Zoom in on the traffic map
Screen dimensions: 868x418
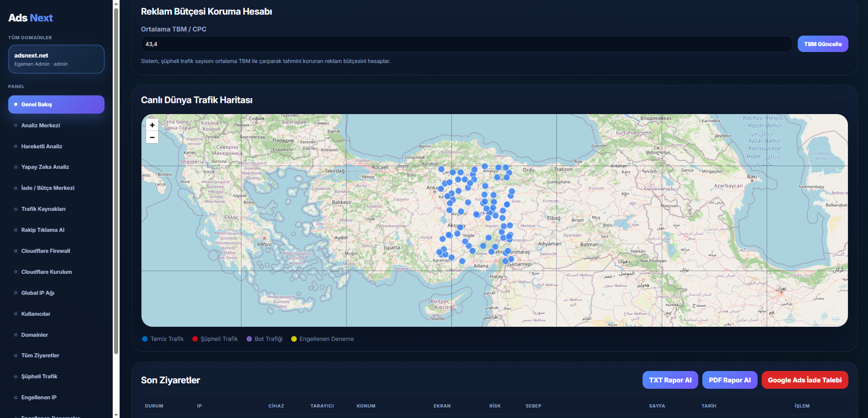(x=152, y=125)
